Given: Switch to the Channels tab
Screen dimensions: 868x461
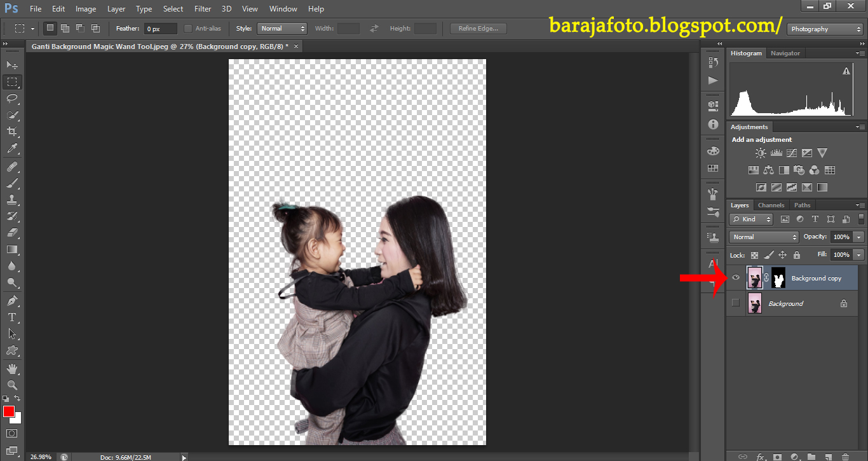Looking at the screenshot, I should tap(771, 205).
